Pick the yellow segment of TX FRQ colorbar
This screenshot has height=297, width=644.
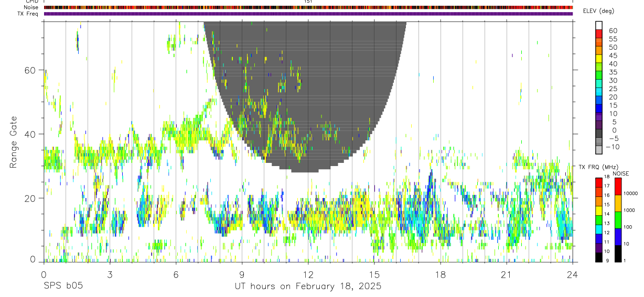(x=599, y=211)
